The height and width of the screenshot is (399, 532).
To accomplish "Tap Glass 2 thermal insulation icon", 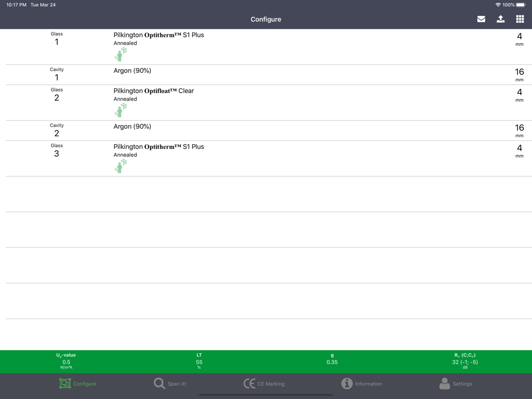I will point(120,110).
